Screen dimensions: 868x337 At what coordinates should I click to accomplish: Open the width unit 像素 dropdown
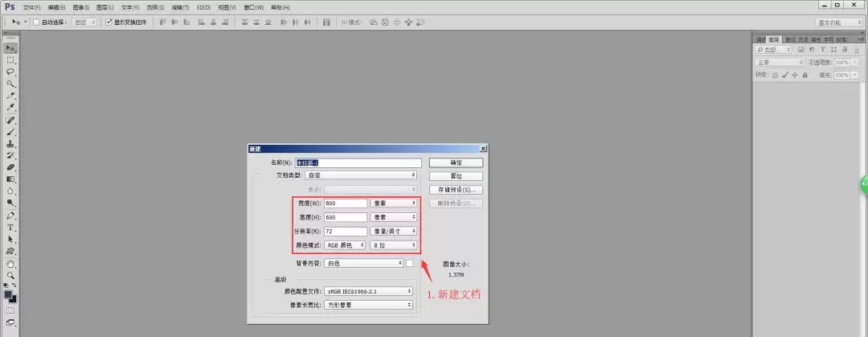394,203
